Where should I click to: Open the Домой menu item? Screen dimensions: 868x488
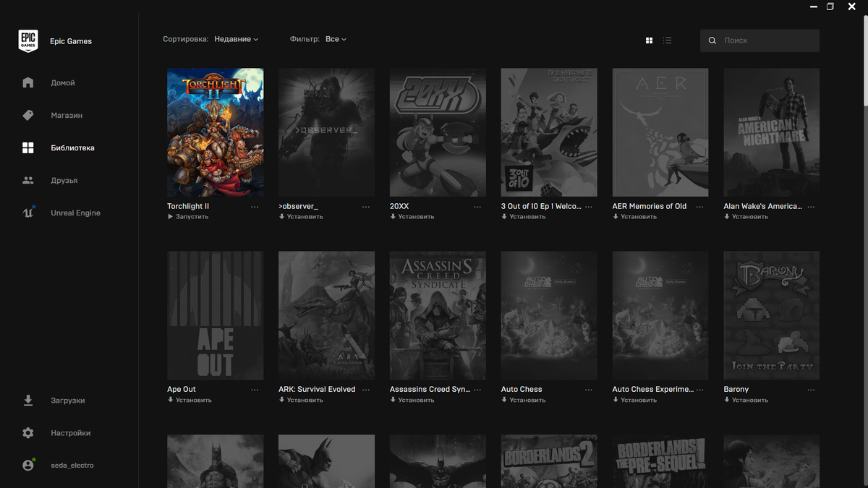click(63, 82)
